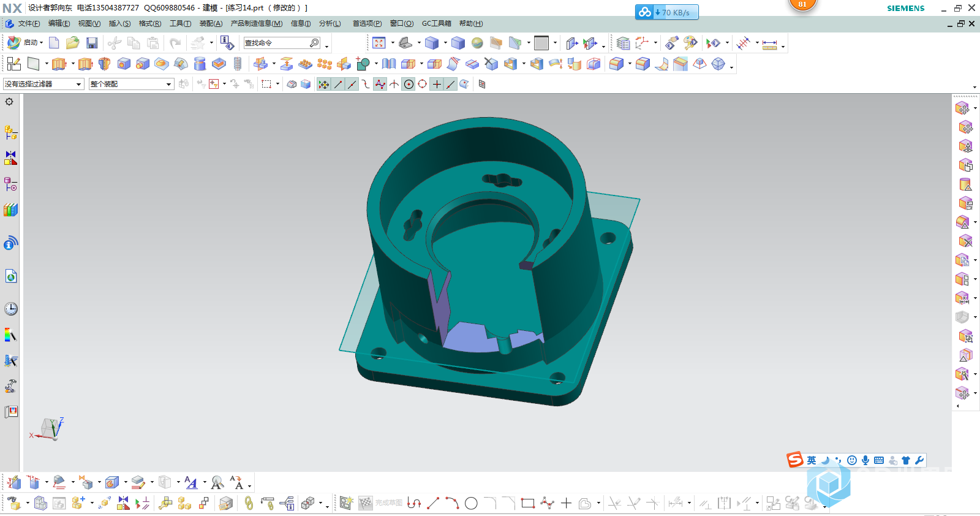Click the background color swatch toolbar button
This screenshot has width=980, height=516.
[x=541, y=43]
